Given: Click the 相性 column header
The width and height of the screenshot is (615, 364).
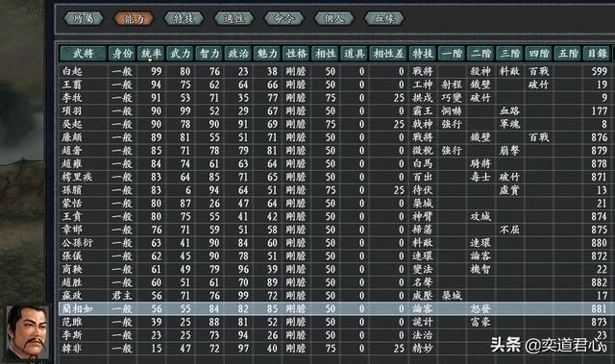Looking at the screenshot, I should coord(326,53).
